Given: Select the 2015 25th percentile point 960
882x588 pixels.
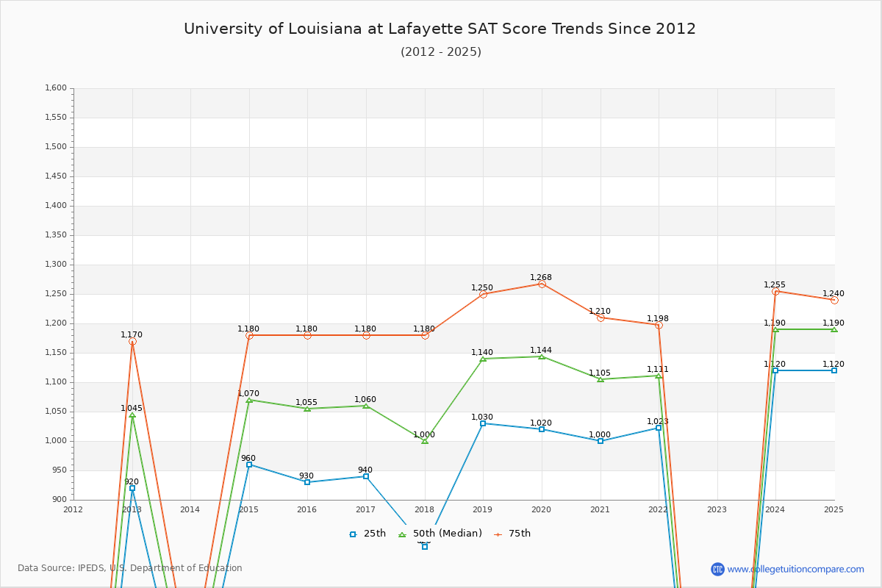Looking at the screenshot, I should (249, 465).
